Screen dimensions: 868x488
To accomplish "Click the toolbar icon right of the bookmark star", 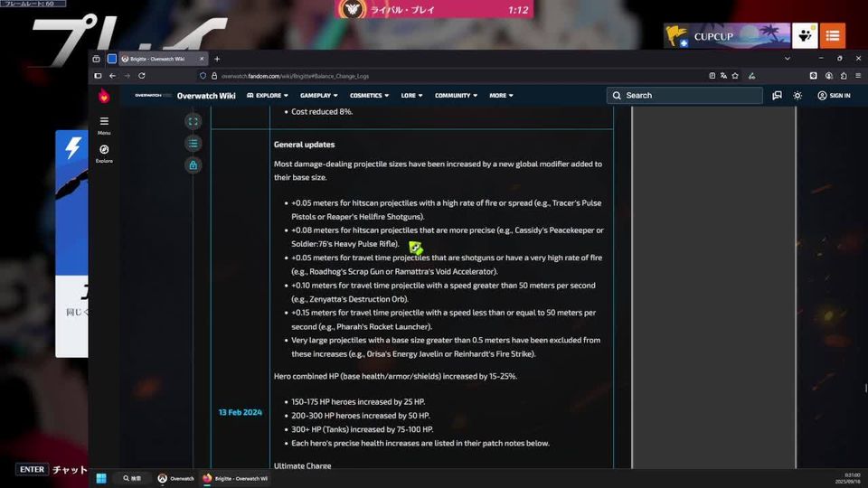I will click(x=751, y=76).
